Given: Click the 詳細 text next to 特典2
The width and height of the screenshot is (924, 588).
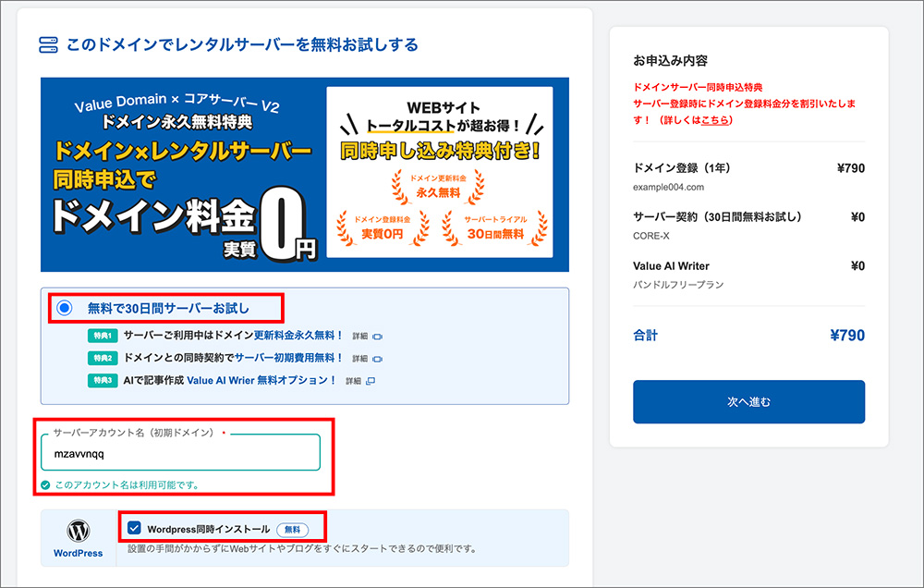Looking at the screenshot, I should point(359,359).
